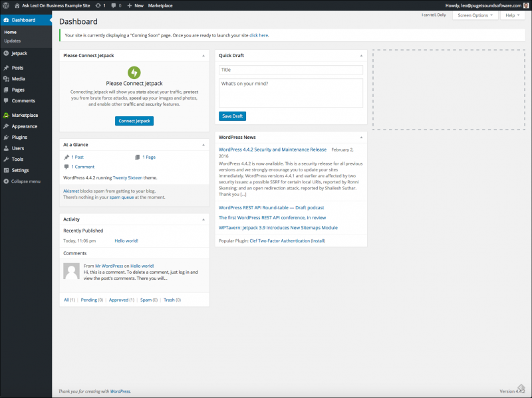
Task: Click the Dashboard gauge icon in sidebar
Action: (6, 20)
